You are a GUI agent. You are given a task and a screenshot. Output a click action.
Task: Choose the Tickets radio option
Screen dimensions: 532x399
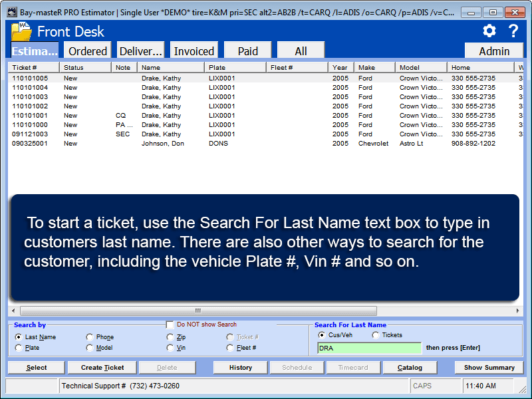click(x=376, y=335)
